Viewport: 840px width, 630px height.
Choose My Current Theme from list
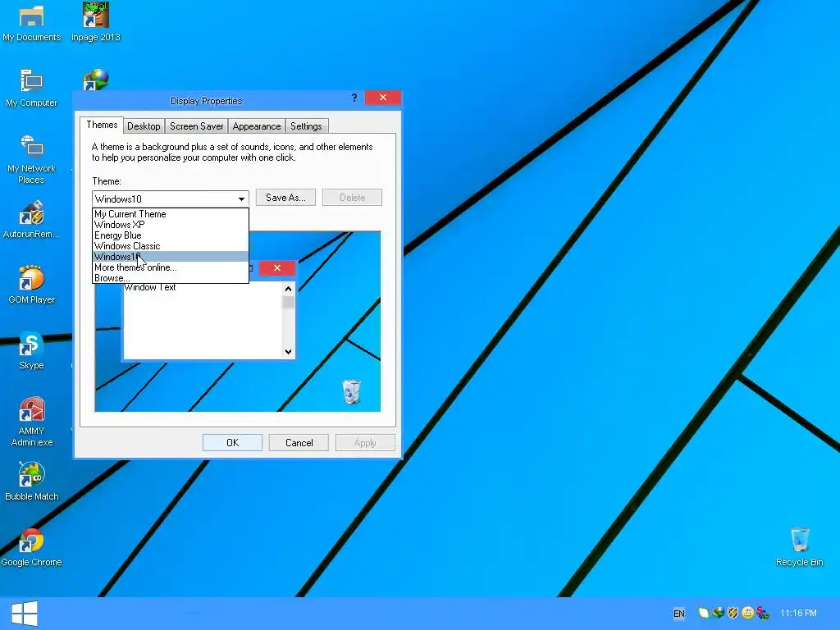171,214
